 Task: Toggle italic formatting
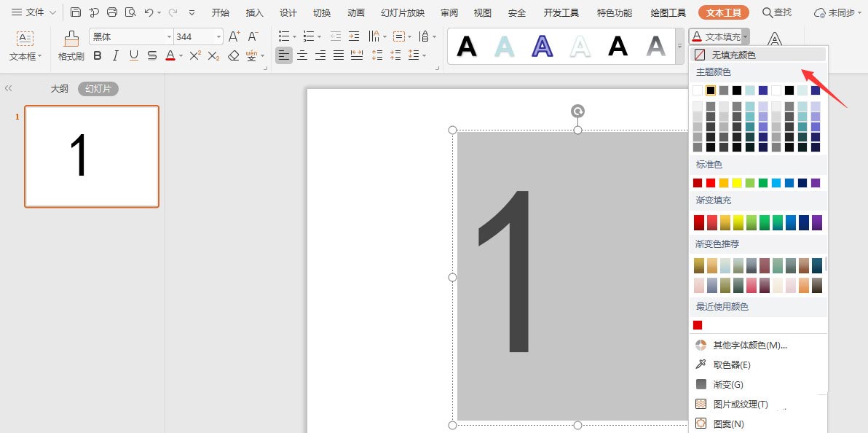coord(115,55)
